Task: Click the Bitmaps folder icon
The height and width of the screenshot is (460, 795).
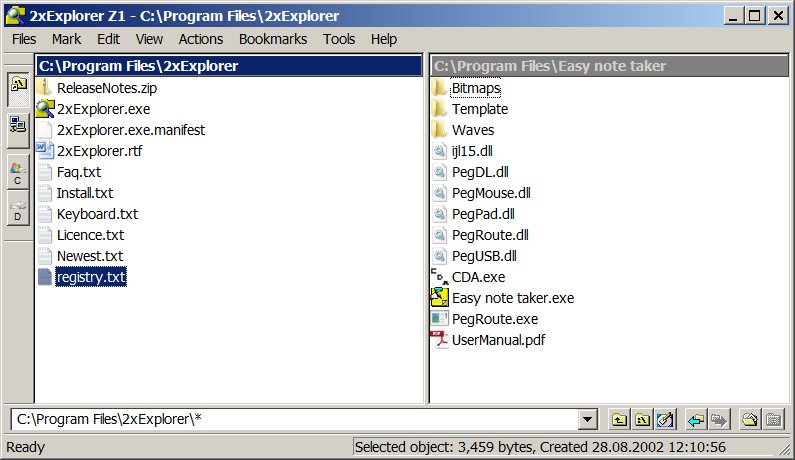Action: (440, 88)
